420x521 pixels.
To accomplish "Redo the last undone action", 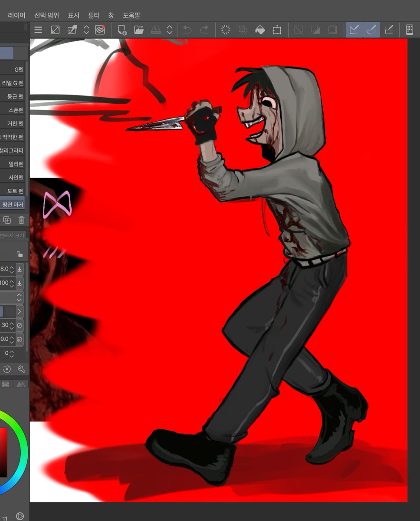I will click(x=204, y=30).
